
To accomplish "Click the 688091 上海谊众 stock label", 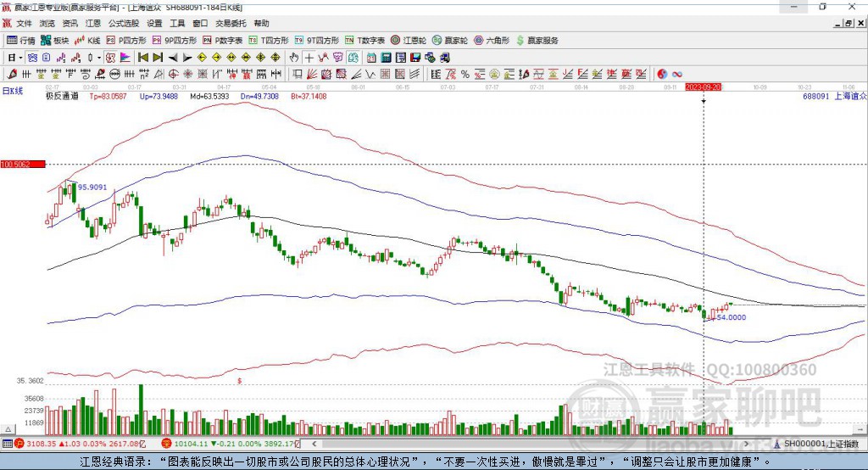I will pyautogui.click(x=835, y=96).
